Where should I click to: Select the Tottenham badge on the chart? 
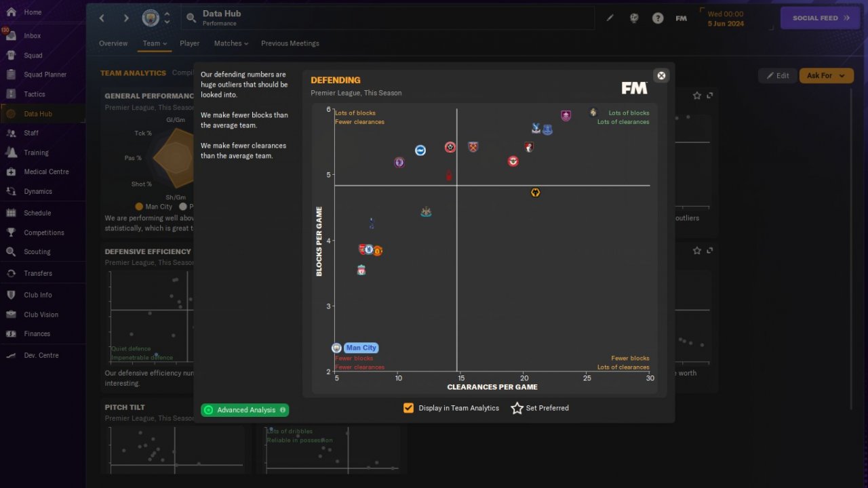pos(372,223)
